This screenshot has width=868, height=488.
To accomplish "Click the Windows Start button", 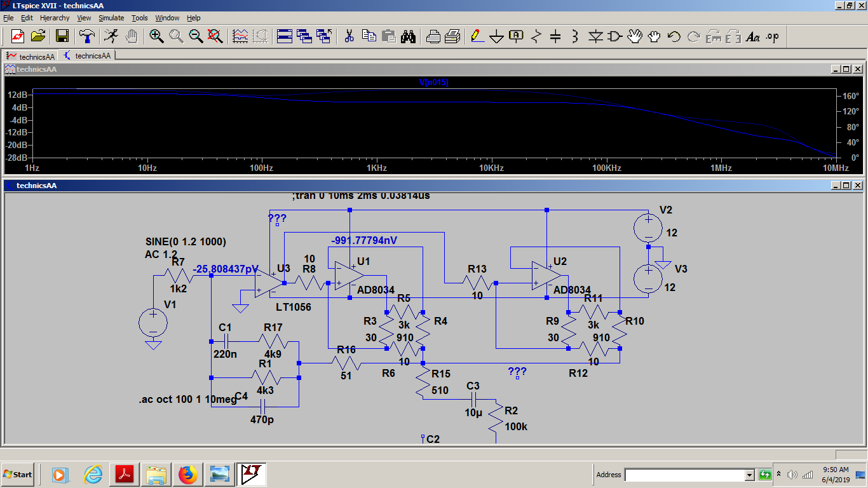I will pyautogui.click(x=18, y=474).
